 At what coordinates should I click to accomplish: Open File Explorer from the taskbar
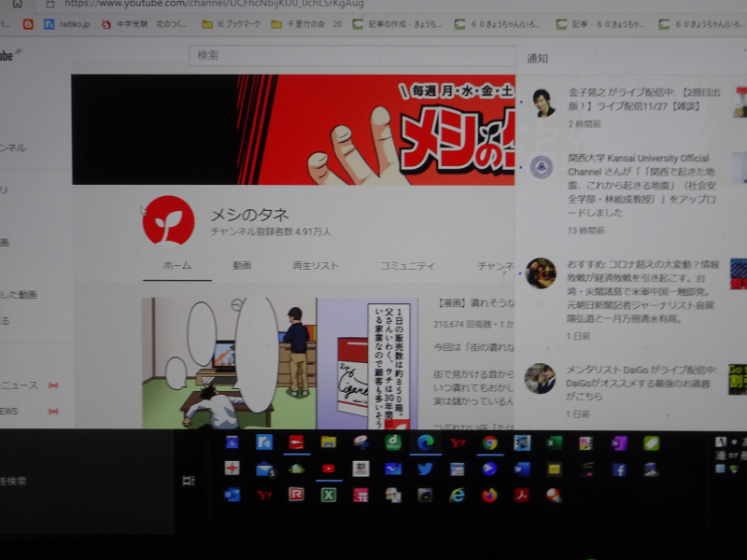(329, 442)
